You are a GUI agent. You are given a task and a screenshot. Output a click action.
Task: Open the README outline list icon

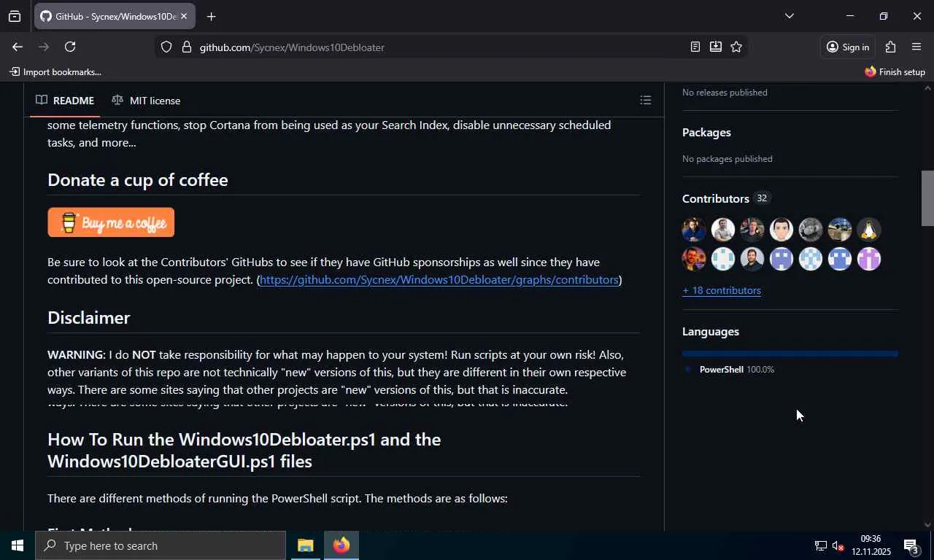646,100
